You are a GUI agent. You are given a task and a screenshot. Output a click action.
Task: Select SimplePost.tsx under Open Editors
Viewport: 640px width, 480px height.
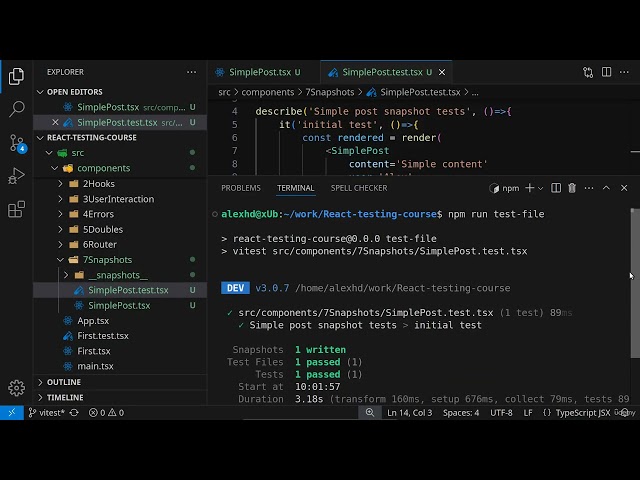point(120,107)
